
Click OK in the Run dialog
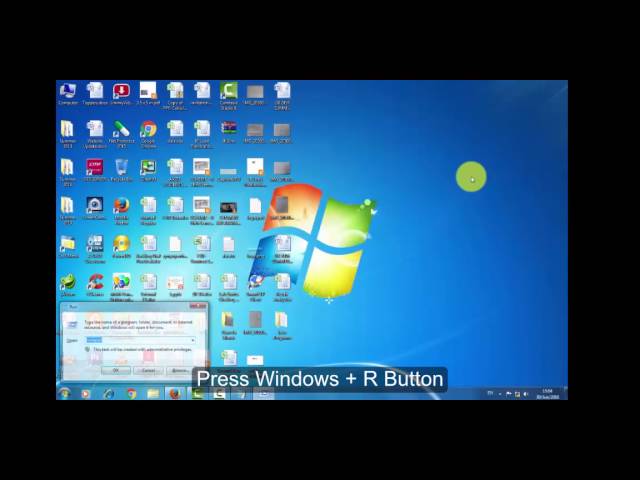pos(116,370)
